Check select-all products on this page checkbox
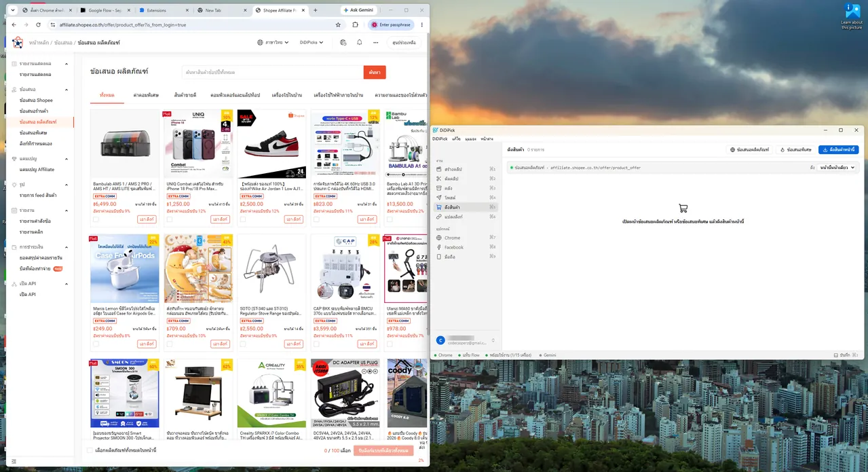 [90, 450]
